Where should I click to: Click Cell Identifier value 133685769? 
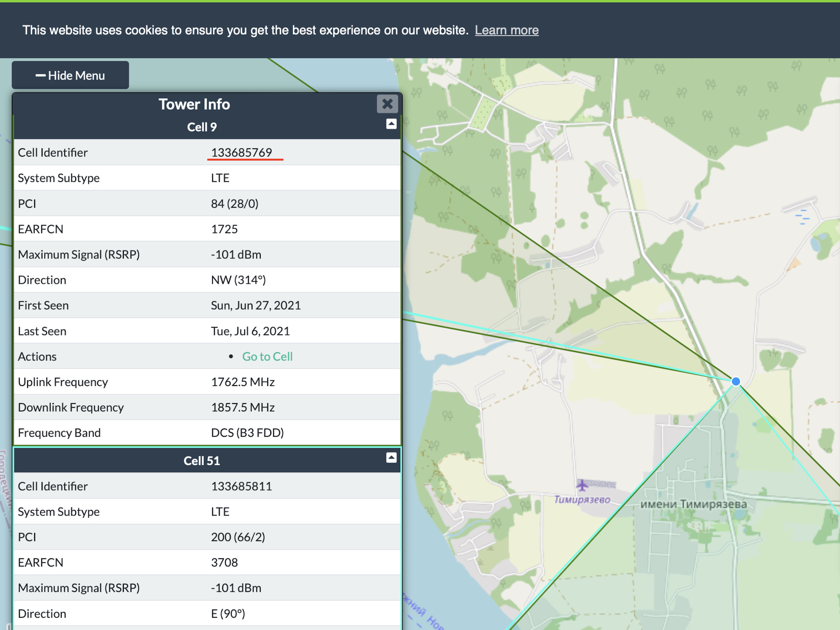(x=241, y=153)
